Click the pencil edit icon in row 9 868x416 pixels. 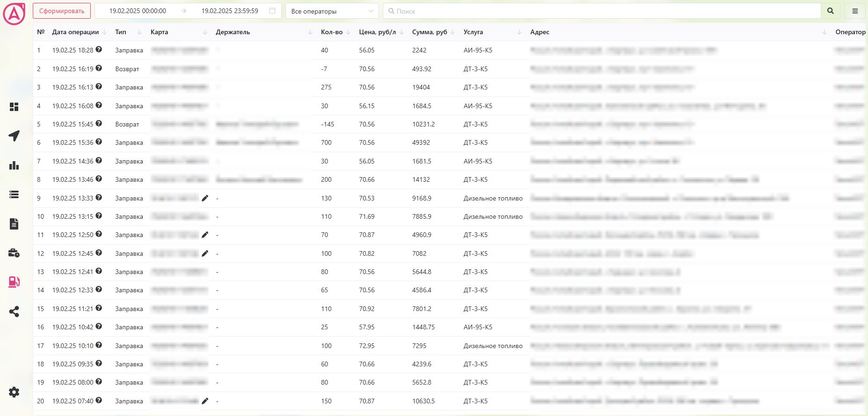click(x=205, y=198)
